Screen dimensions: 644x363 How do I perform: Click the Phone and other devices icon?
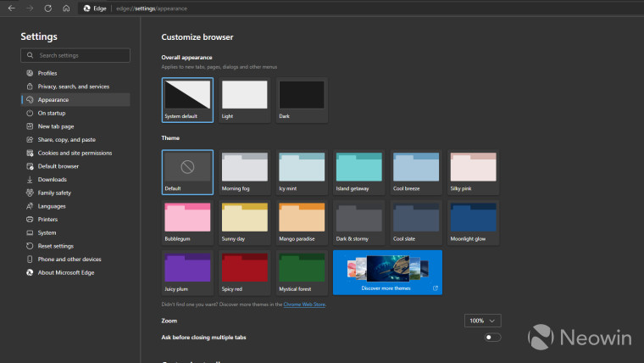(30, 260)
